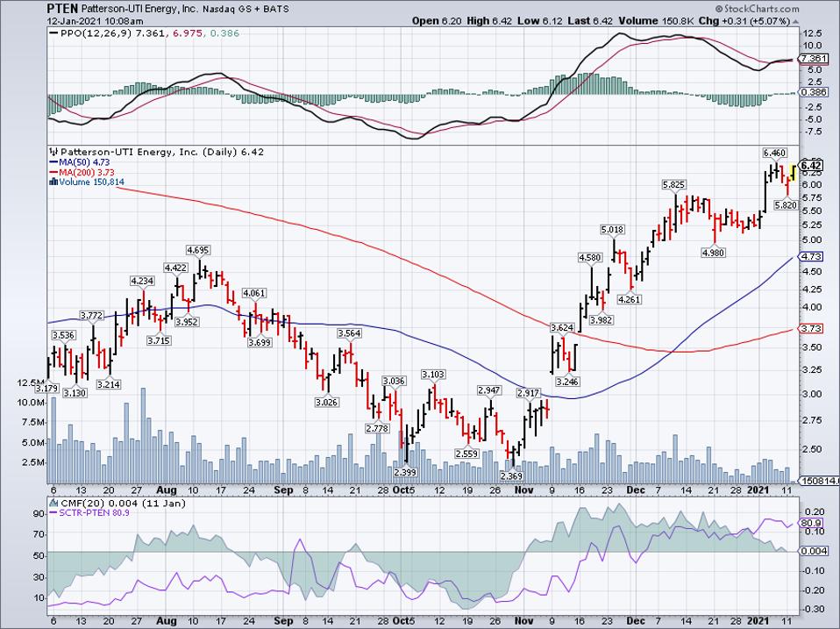Click the red 6.975 signal value in the PPO legend
This screenshot has height=629, width=840.
click(187, 33)
